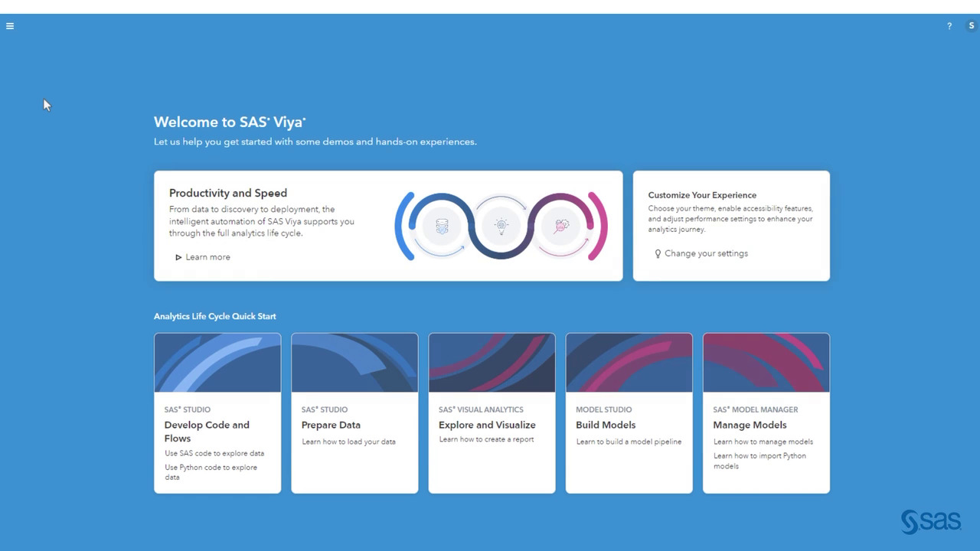Viewport: 980px width, 551px height.
Task: Select the Manage Models title
Action: click(750, 425)
